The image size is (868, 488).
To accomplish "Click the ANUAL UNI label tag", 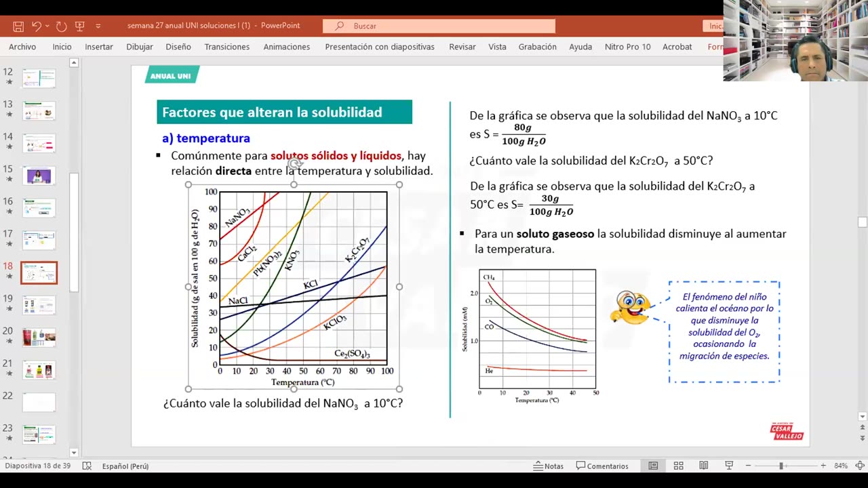I will tap(171, 75).
